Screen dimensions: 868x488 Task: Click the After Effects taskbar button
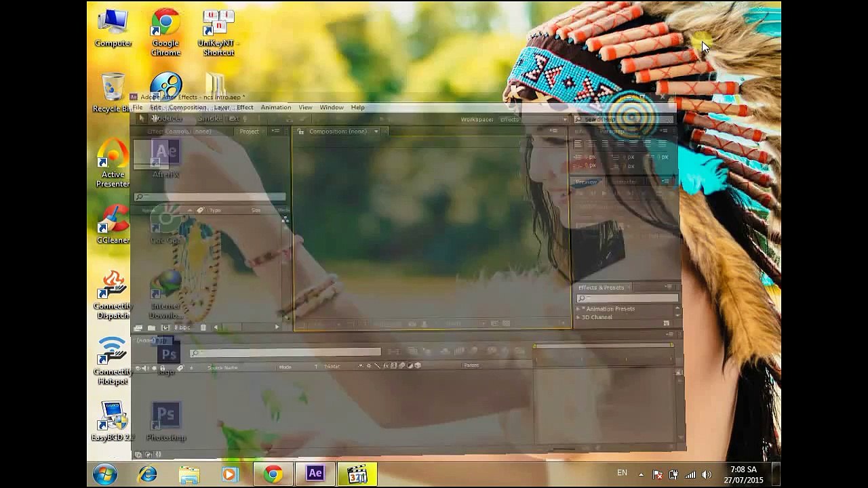(315, 474)
